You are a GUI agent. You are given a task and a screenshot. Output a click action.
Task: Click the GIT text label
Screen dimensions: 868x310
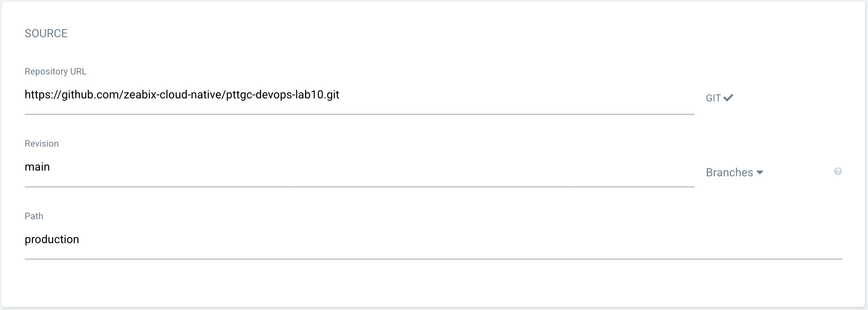coord(713,98)
